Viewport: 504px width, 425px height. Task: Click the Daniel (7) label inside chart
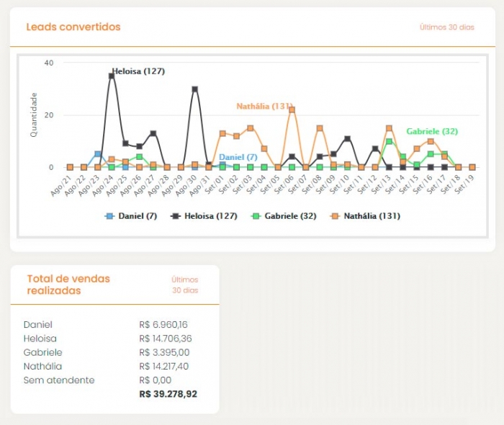coord(238,156)
